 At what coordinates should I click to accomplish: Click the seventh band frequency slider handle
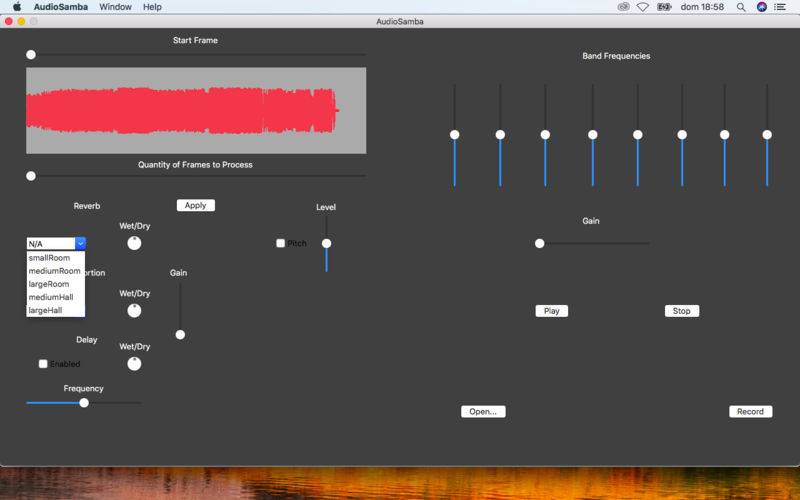724,135
